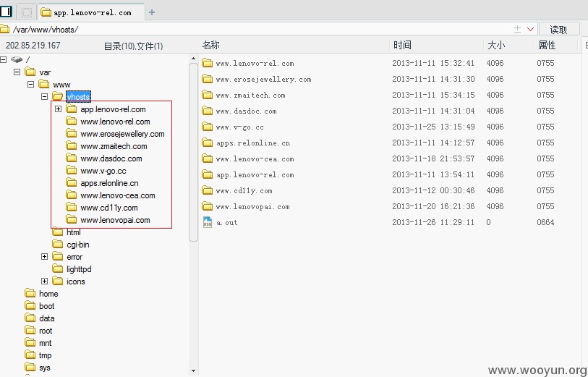Click www.lenovo-cea.com folder icon in file list

[x=207, y=158]
